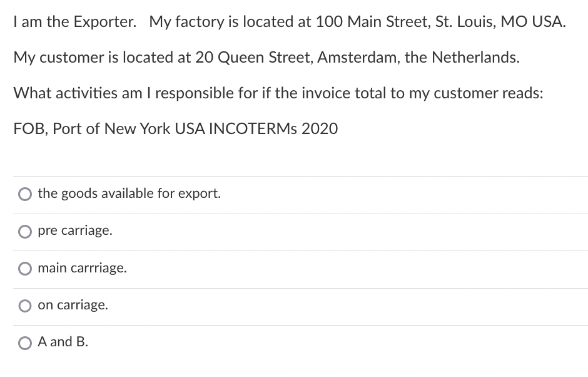Click the label text 'the goods available for export.'
The image size is (588, 377).
128,194
